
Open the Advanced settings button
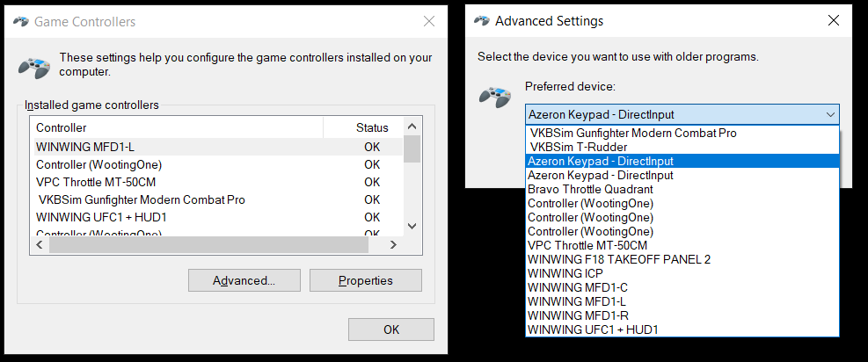coord(244,280)
